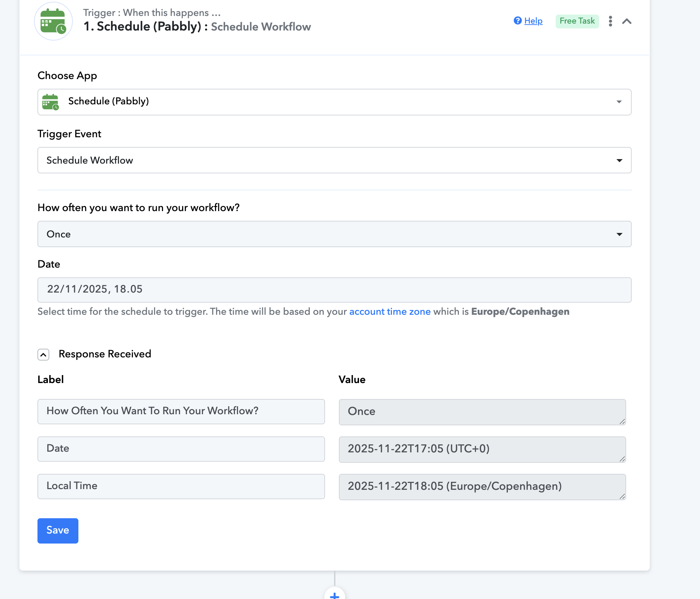Click the Europe/Copenhagen local time value field
This screenshot has height=599, width=700.
(x=482, y=486)
